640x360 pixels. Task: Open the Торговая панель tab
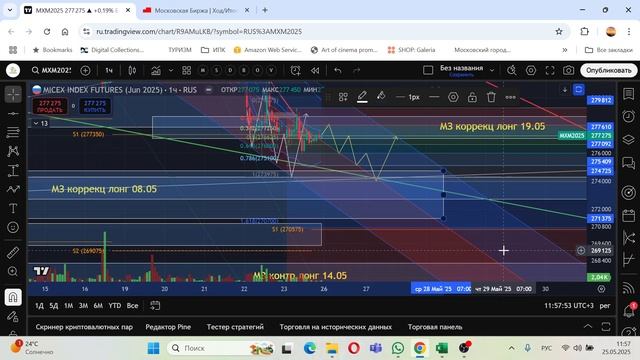tap(435, 327)
